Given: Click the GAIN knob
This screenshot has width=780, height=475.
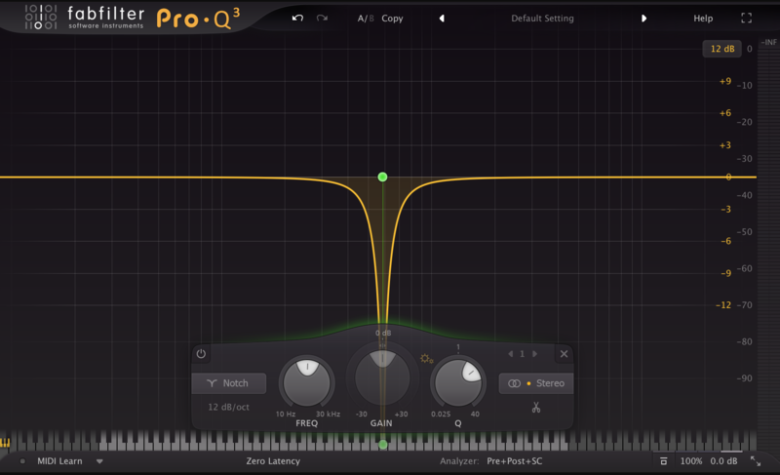Looking at the screenshot, I should tap(382, 377).
